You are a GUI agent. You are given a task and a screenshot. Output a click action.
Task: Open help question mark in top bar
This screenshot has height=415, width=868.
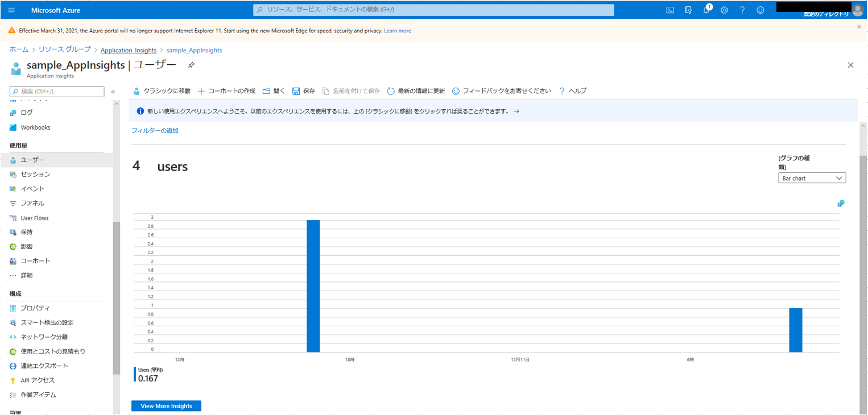pos(742,10)
